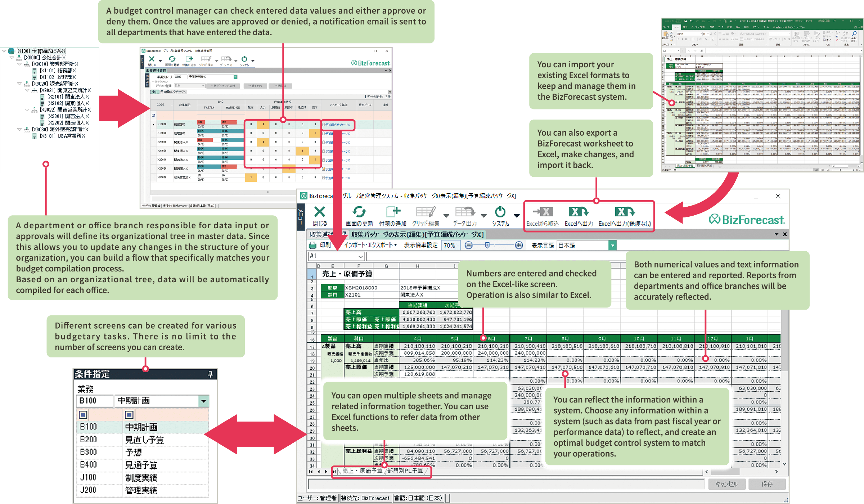Open the 中期計画 業務 dropdown in 条件指定

click(204, 401)
